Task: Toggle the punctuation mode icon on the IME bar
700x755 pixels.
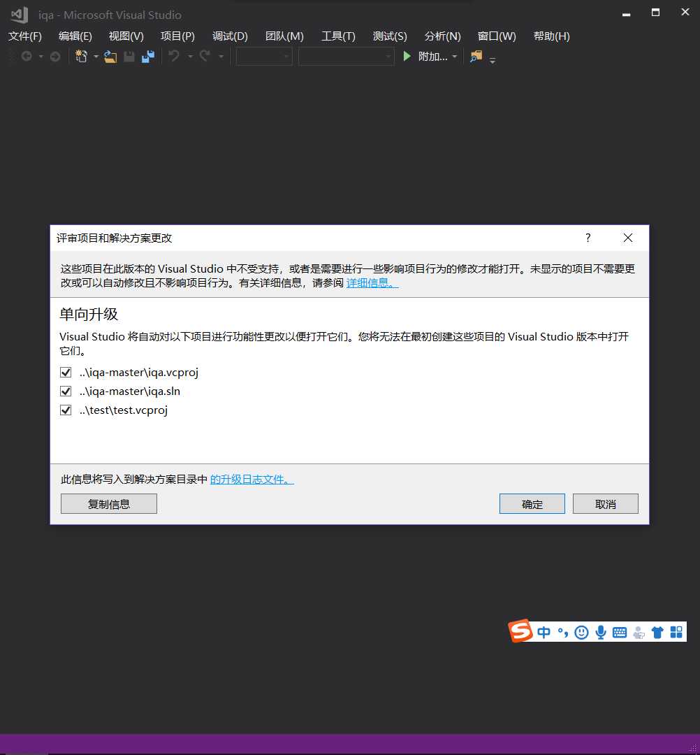Action: (x=563, y=632)
